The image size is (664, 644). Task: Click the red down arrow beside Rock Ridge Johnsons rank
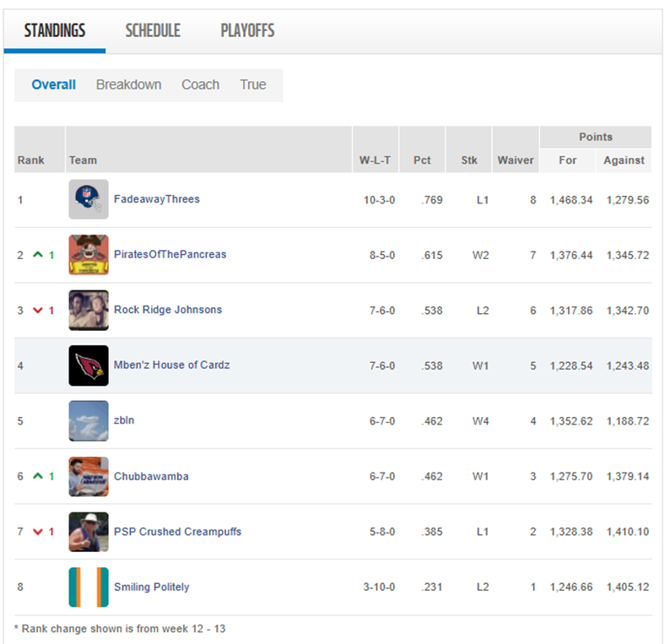point(38,311)
